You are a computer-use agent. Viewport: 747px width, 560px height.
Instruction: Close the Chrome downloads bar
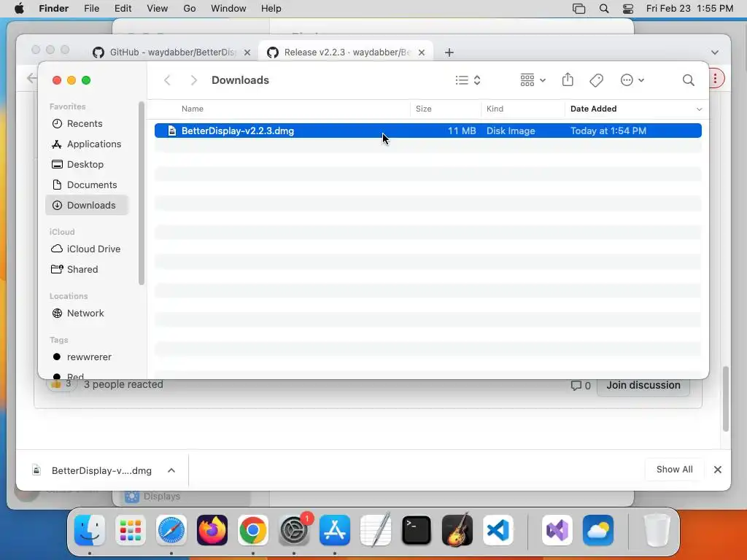718,470
